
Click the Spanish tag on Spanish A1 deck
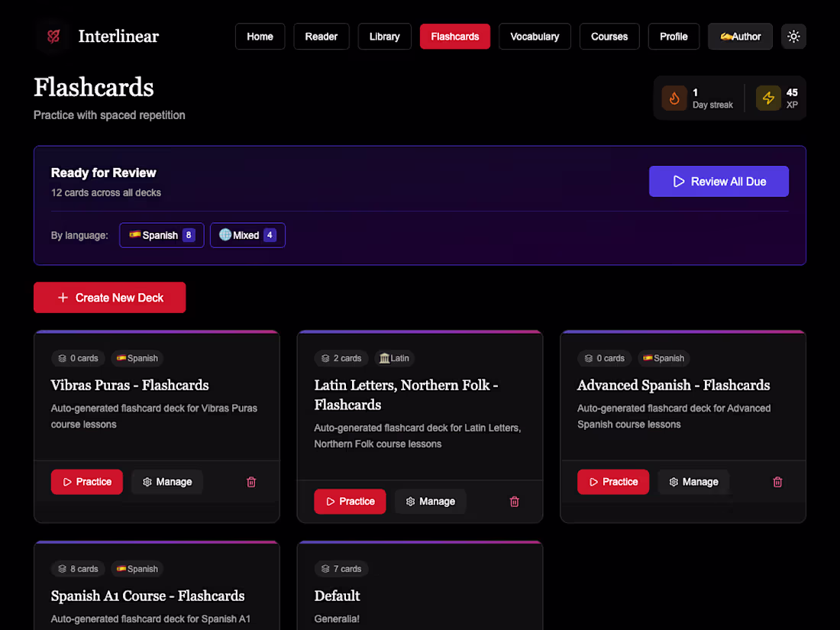pyautogui.click(x=137, y=569)
